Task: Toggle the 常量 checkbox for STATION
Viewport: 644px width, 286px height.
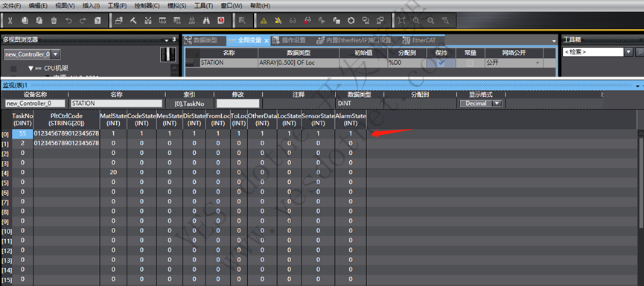Action: pyautogui.click(x=470, y=63)
